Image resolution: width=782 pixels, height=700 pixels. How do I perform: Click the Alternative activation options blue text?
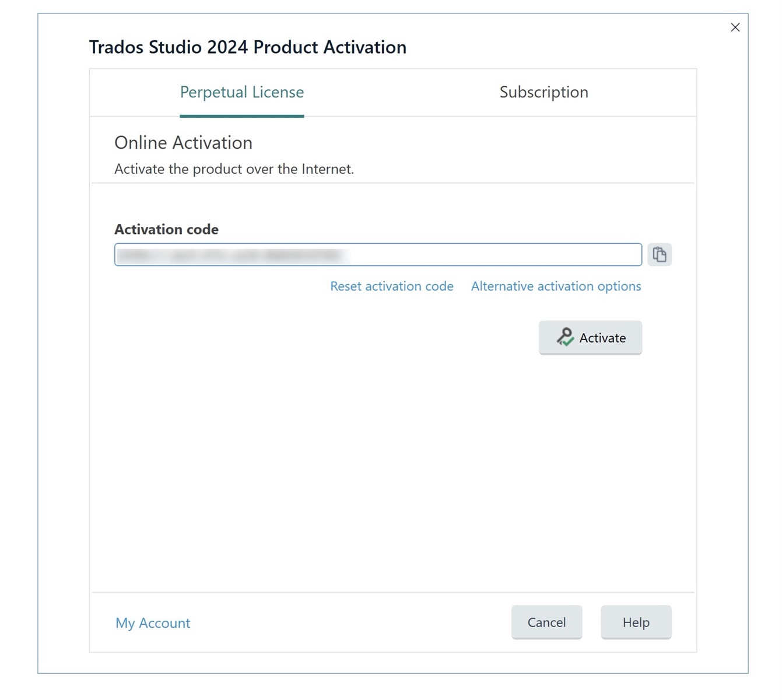[x=555, y=286]
